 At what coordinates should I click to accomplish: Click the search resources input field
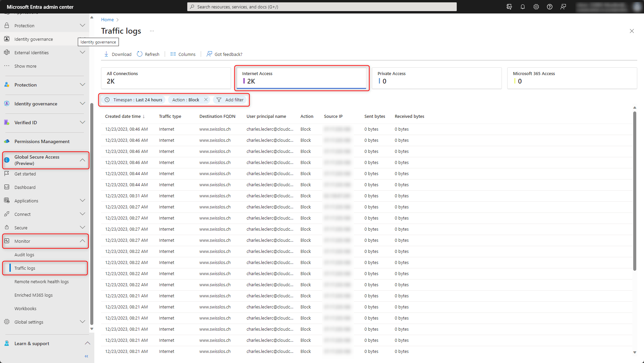(x=321, y=7)
